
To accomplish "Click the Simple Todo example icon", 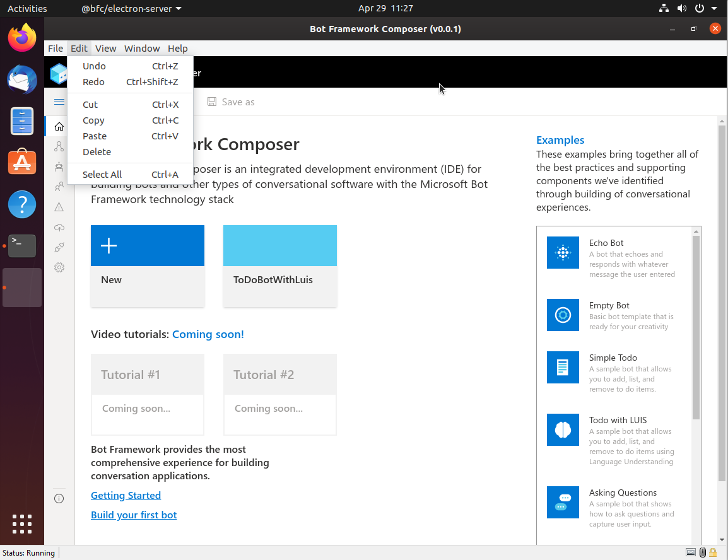I will (x=563, y=368).
